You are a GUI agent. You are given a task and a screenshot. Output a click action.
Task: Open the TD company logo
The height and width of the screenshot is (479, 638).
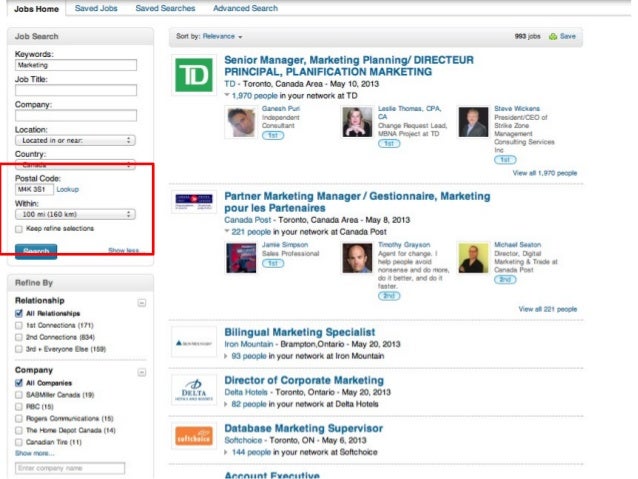(194, 75)
